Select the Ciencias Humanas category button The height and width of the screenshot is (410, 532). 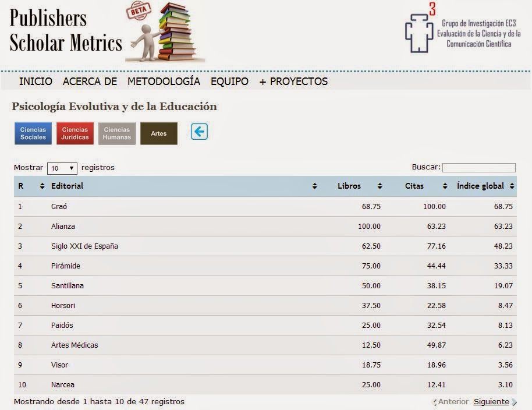(x=117, y=133)
